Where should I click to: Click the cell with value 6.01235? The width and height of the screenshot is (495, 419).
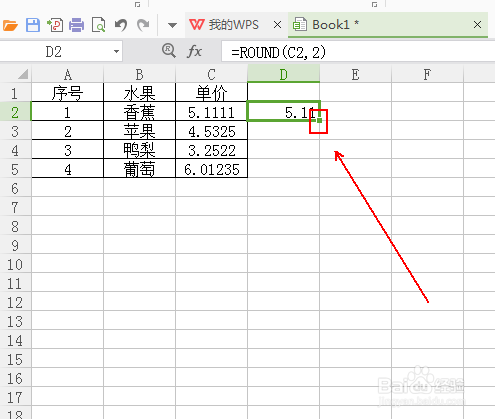[x=211, y=169]
